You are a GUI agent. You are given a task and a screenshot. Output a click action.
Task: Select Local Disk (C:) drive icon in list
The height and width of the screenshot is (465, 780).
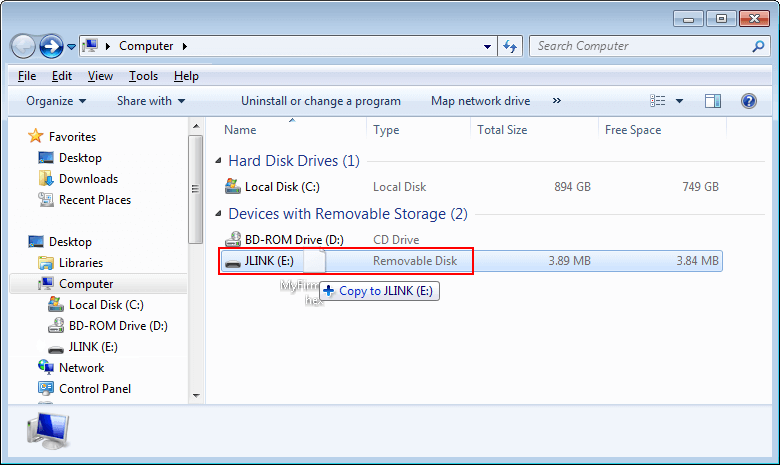pos(232,186)
